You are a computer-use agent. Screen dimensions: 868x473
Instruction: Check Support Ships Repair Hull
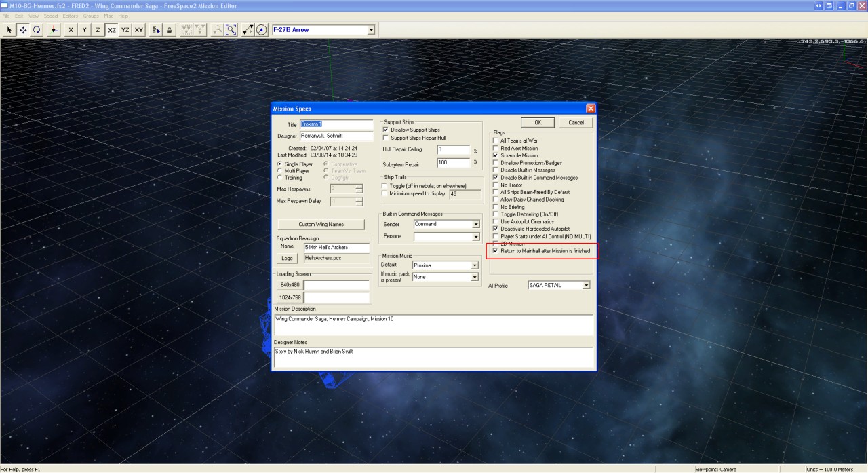(x=386, y=138)
